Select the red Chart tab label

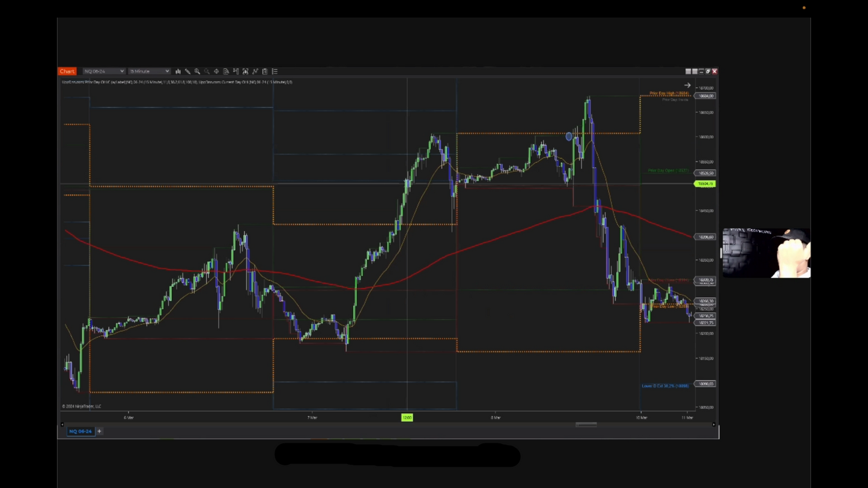67,71
